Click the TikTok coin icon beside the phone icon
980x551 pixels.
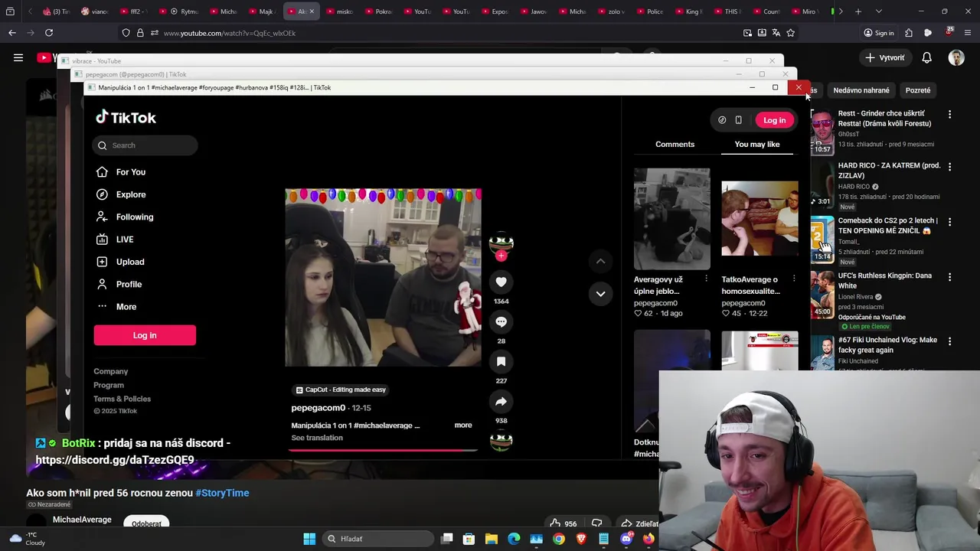pos(722,120)
